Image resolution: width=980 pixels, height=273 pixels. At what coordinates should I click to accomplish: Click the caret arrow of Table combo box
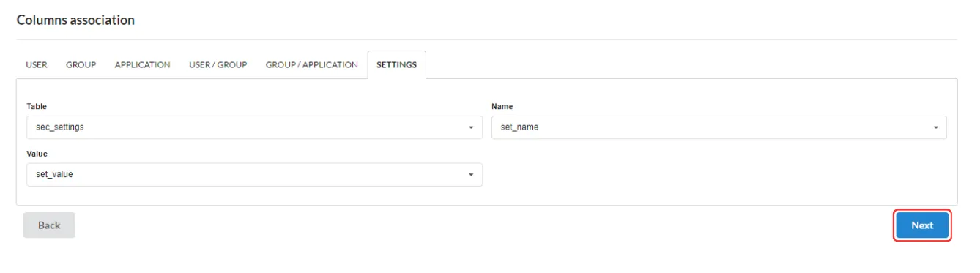471,128
